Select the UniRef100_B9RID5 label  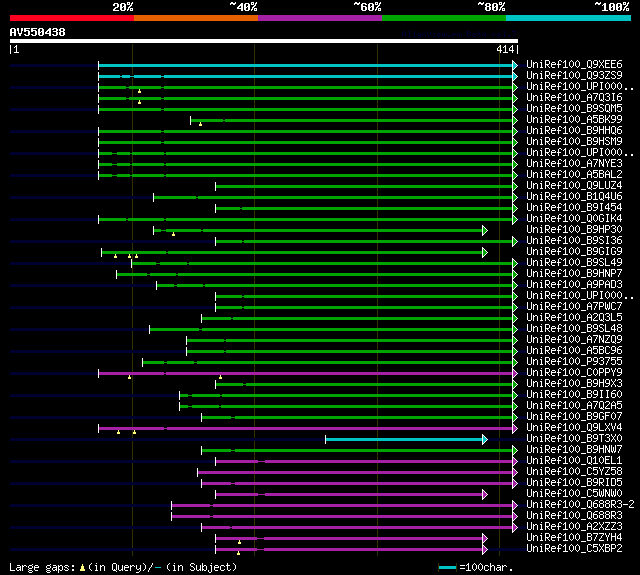tap(574, 483)
